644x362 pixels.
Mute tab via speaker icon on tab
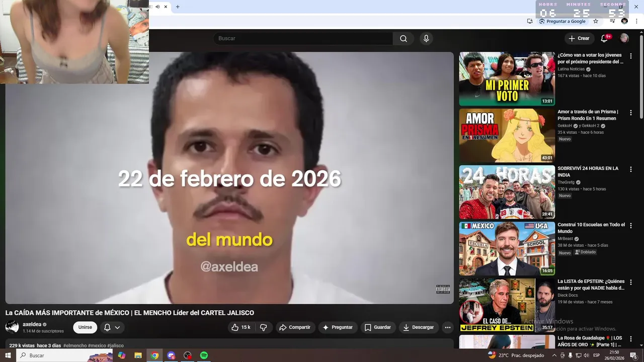(x=157, y=7)
